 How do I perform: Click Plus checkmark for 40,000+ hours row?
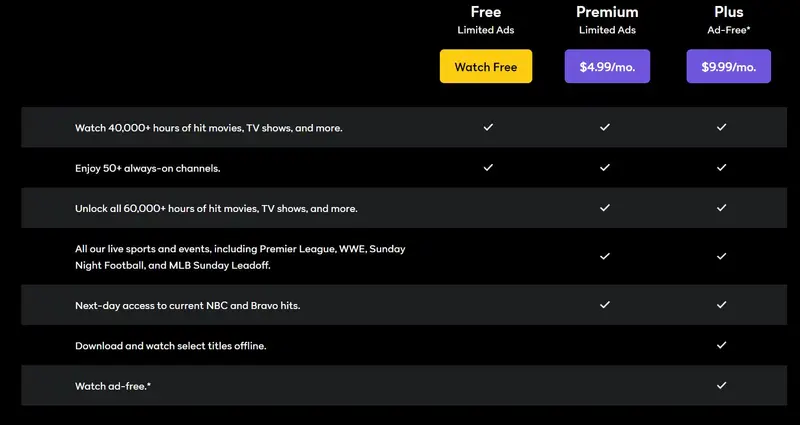[x=721, y=128]
